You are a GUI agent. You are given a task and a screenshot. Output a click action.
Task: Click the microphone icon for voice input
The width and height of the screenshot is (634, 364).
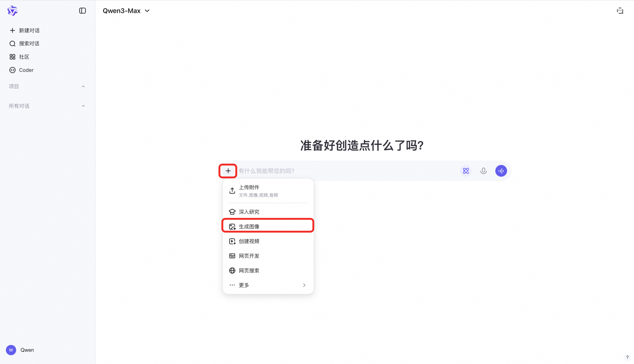(483, 171)
